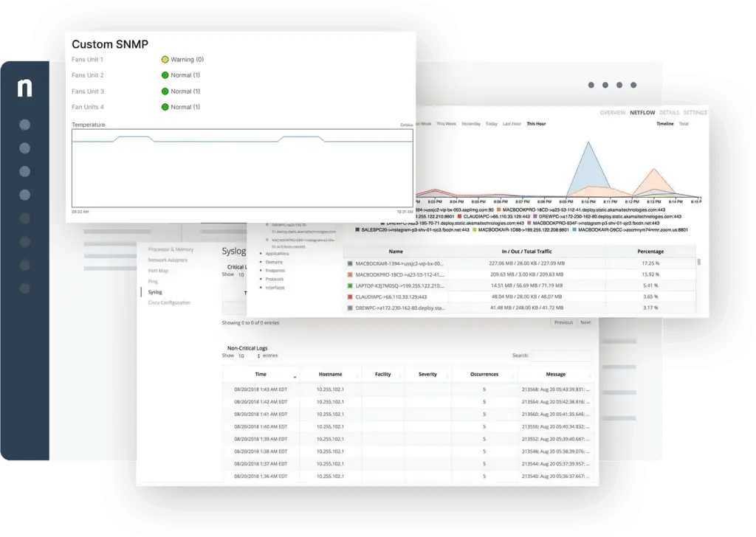Screen dimensions: 756x537
Task: Switch the chart to Timeline view
Action: click(x=665, y=124)
